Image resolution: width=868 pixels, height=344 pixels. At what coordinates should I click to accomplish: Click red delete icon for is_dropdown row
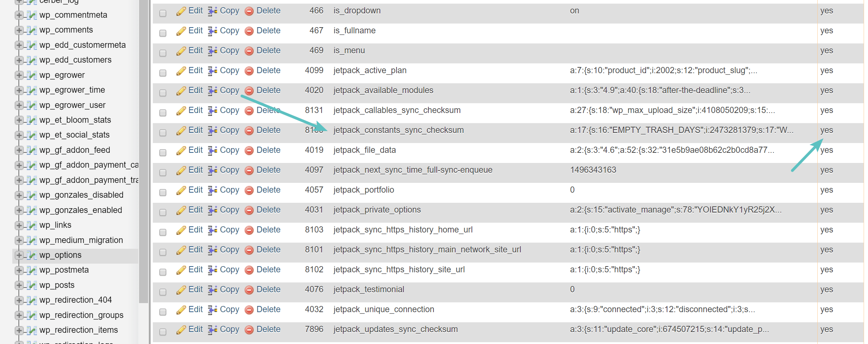(x=249, y=11)
